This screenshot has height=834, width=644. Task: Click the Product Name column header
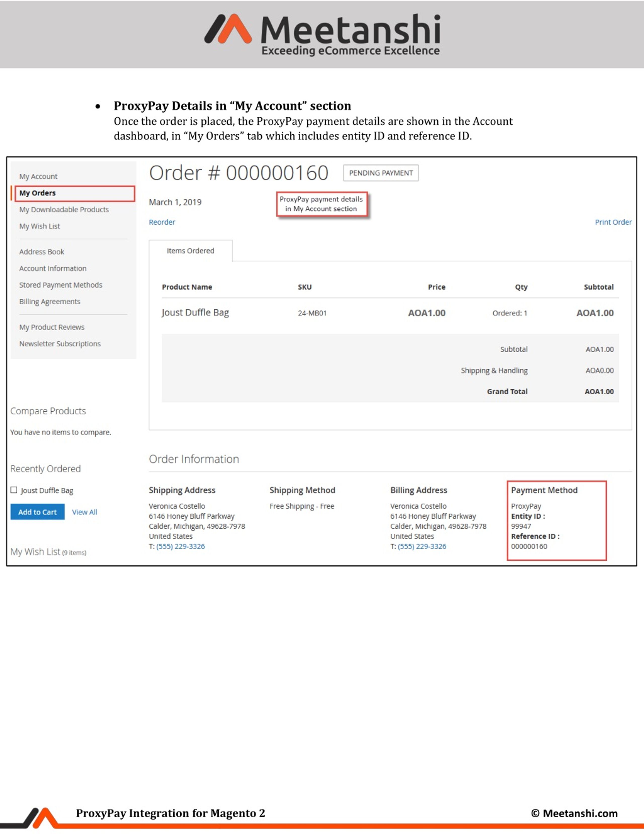(x=187, y=287)
